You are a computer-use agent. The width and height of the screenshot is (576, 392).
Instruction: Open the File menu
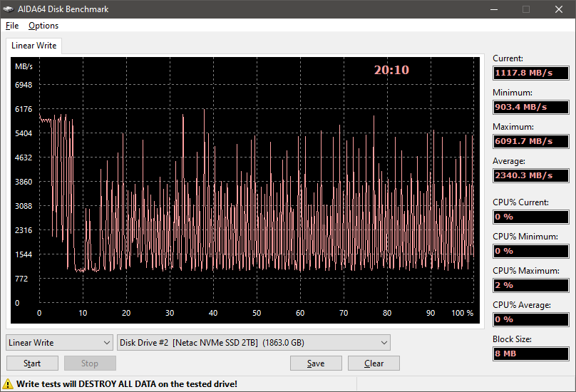(12, 26)
